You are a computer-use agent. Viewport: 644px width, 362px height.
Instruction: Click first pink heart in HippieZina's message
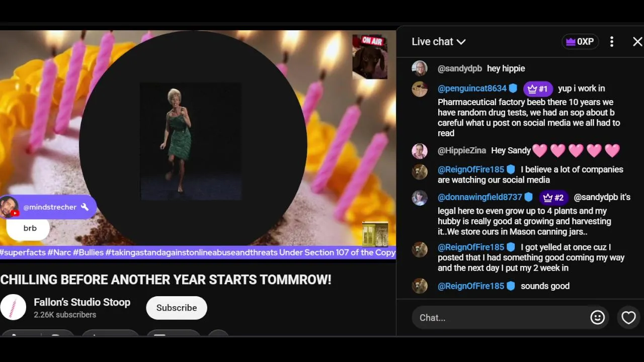coord(539,150)
